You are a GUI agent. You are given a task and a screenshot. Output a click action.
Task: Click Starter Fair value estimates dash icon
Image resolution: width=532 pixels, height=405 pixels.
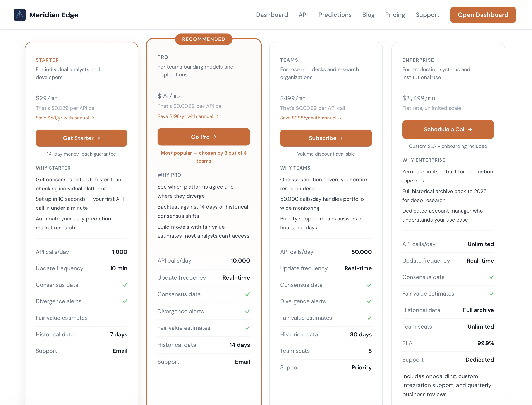[x=125, y=318]
